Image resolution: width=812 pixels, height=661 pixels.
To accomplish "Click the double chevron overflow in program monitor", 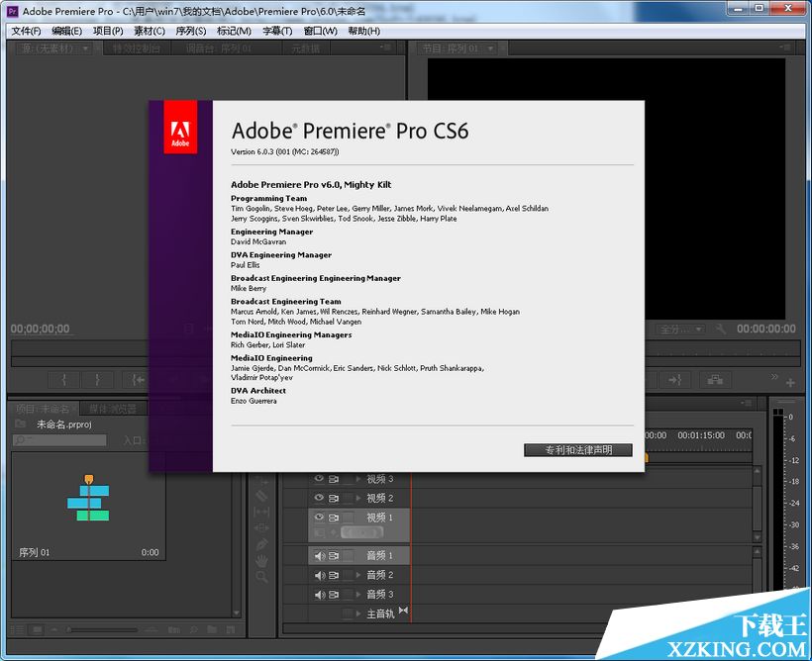I will (x=774, y=376).
